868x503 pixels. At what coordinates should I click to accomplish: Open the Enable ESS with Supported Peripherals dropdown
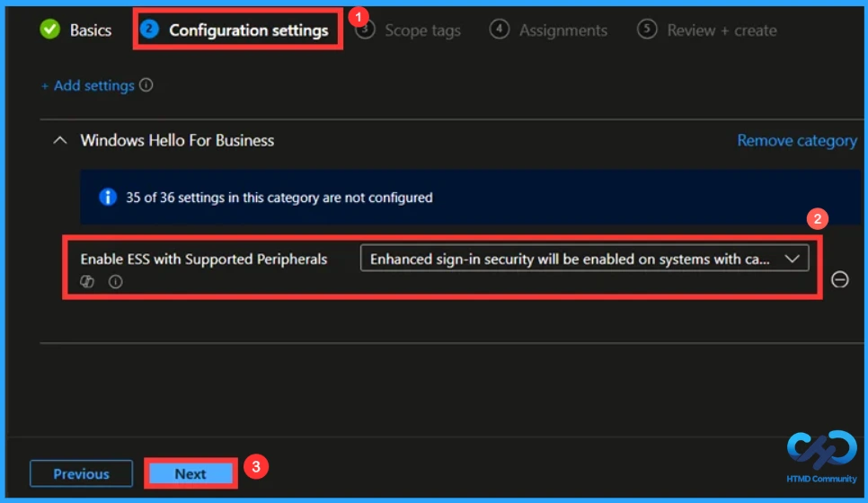coord(584,259)
